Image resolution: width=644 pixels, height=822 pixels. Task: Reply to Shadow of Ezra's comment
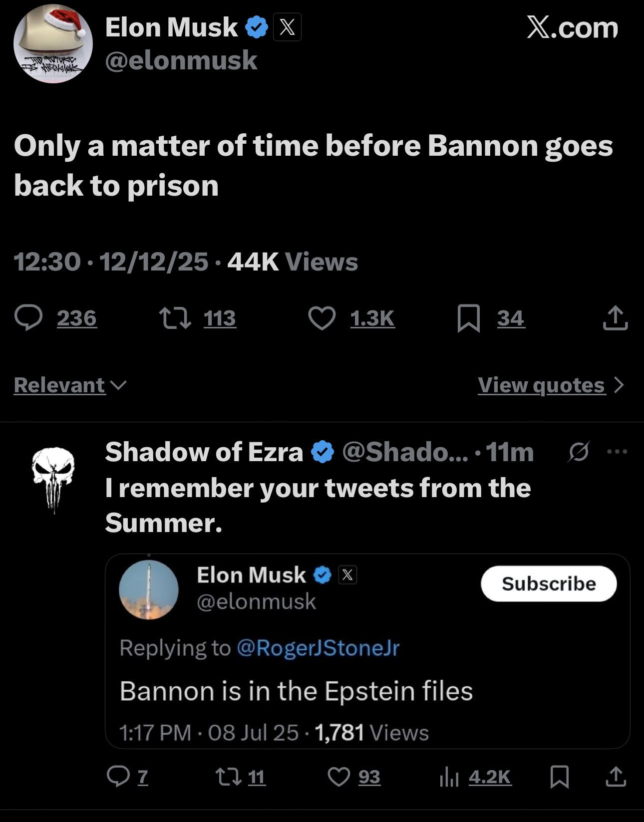pyautogui.click(x=118, y=777)
